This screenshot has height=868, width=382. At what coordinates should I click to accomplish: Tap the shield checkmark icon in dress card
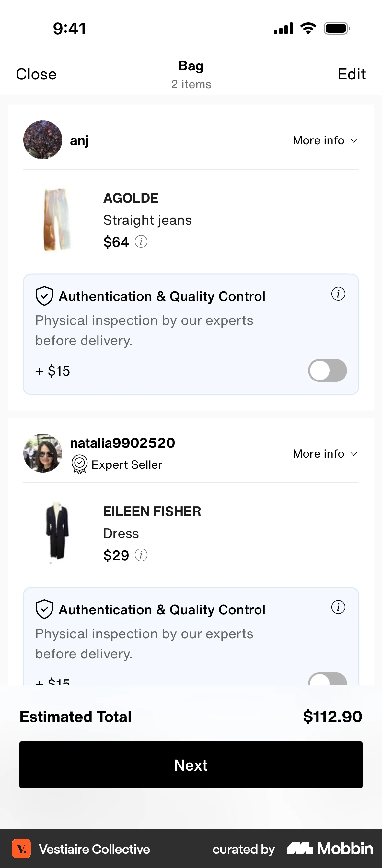click(44, 609)
